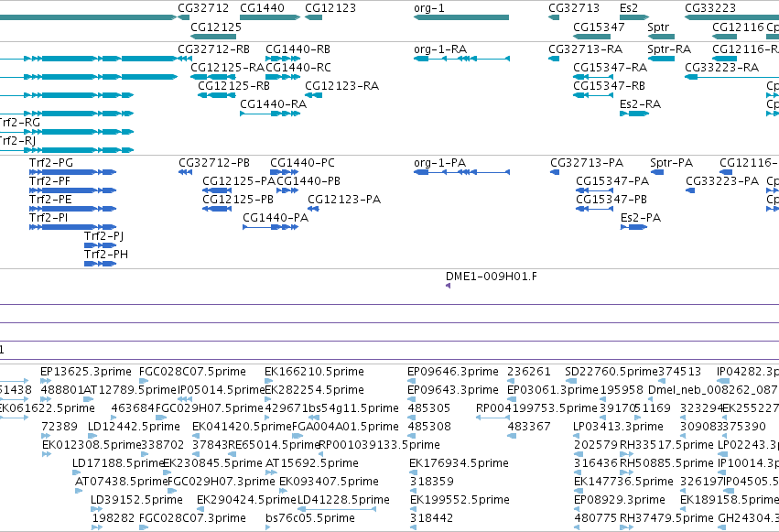Select protein Trf2-PE
Viewport: 779px width, 532px height.
click(x=50, y=200)
